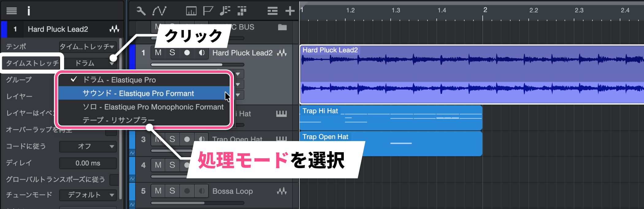Open the inspector info icon
The image size is (644, 209).
coord(29,11)
